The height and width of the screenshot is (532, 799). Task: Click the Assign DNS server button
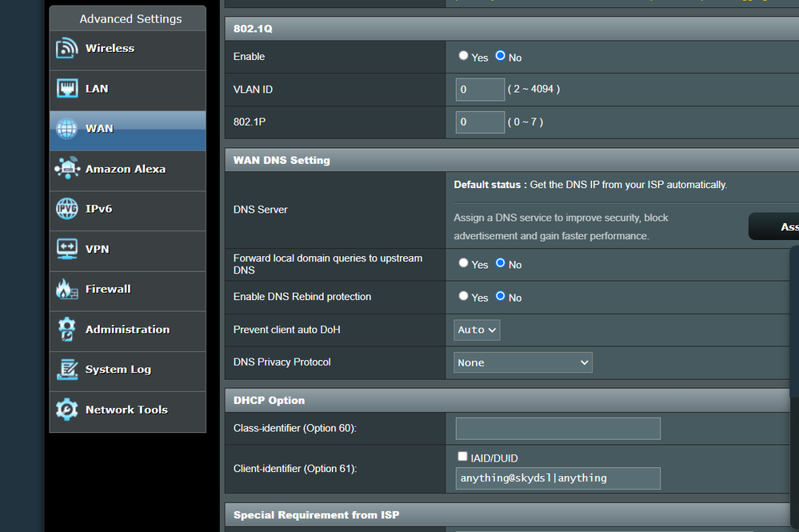(774, 227)
